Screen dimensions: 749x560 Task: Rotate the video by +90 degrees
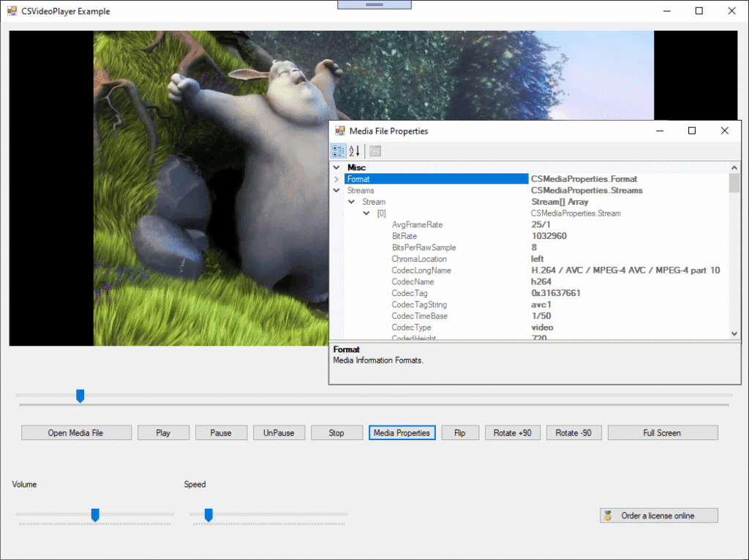[x=512, y=432]
